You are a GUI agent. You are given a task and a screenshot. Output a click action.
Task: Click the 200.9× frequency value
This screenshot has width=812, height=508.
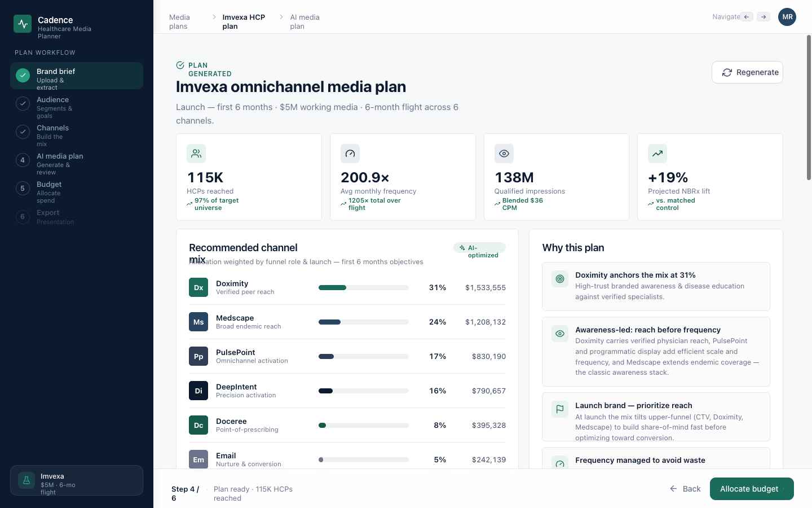(365, 178)
